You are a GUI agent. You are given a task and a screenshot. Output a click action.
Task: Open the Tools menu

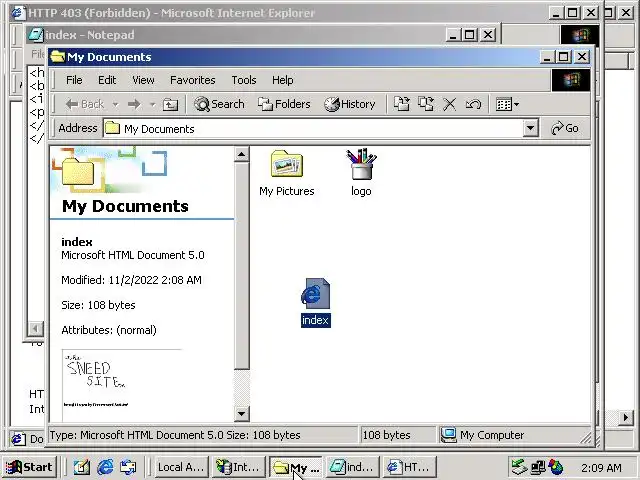244,80
